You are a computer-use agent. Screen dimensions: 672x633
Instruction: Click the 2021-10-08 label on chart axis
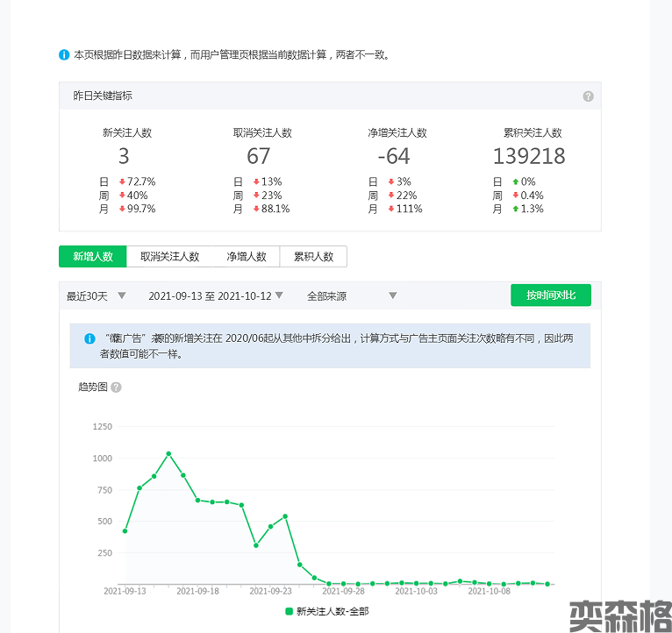tap(489, 592)
